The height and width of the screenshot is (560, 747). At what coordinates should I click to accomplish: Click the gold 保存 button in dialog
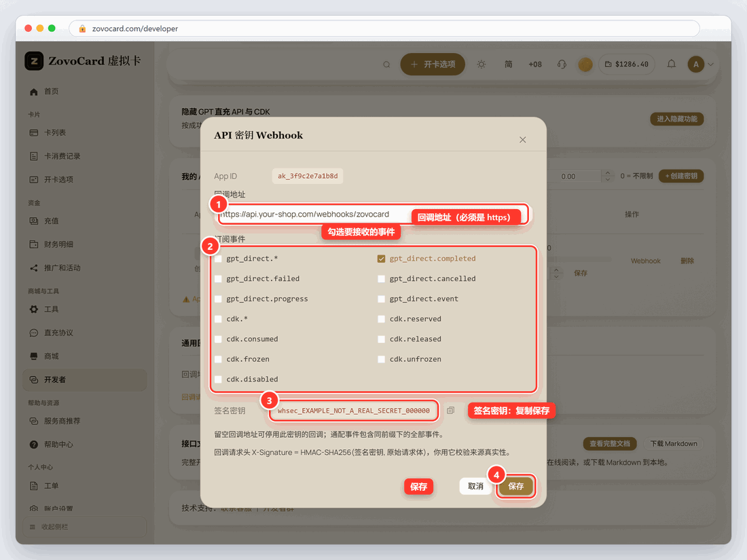[516, 486]
